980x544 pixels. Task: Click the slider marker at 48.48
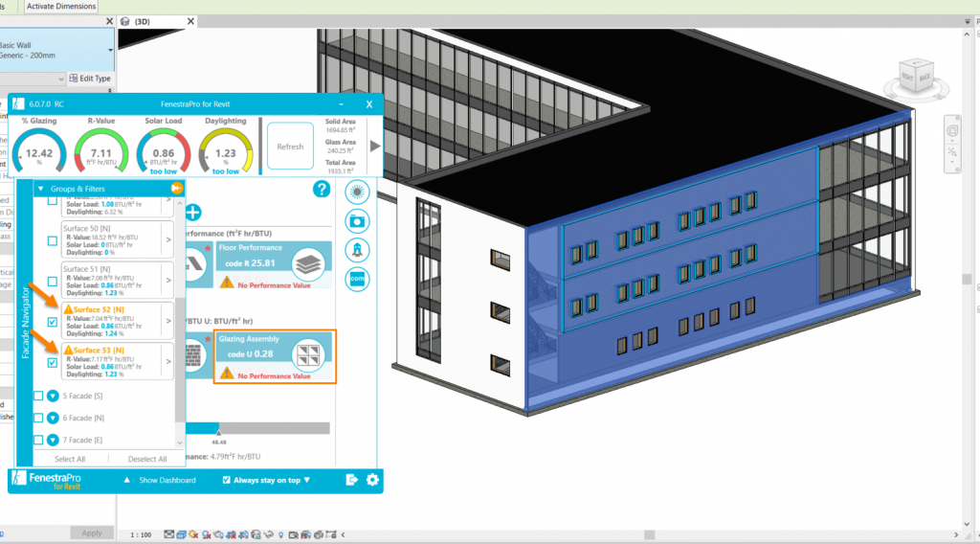click(219, 431)
